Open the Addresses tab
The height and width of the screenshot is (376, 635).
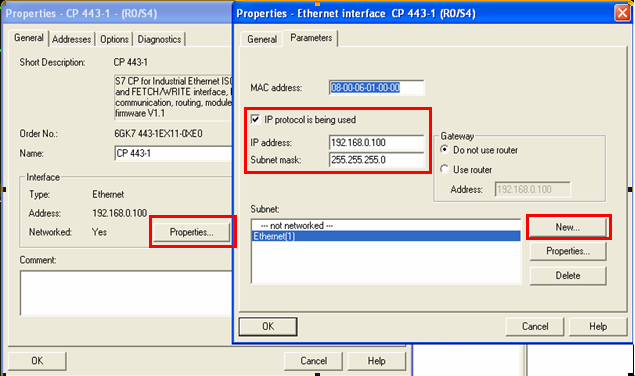click(x=72, y=39)
